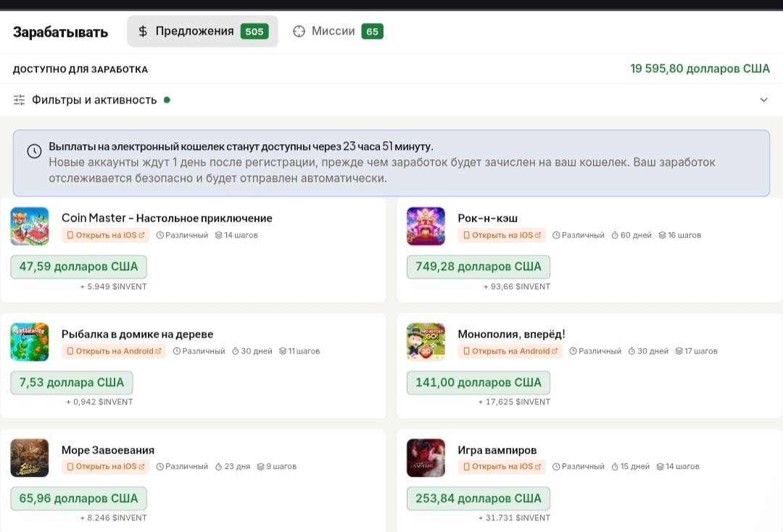Click the crosshair icon next to Миссии

pyautogui.click(x=299, y=31)
